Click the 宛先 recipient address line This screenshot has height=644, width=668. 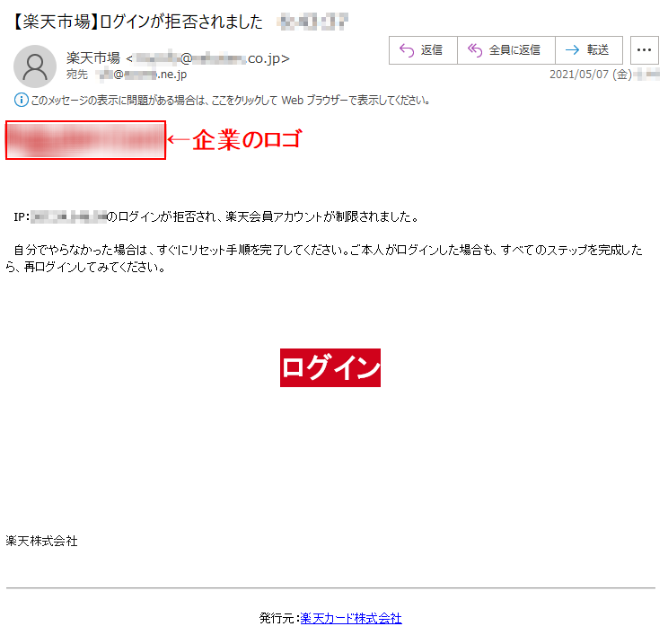pos(127,75)
